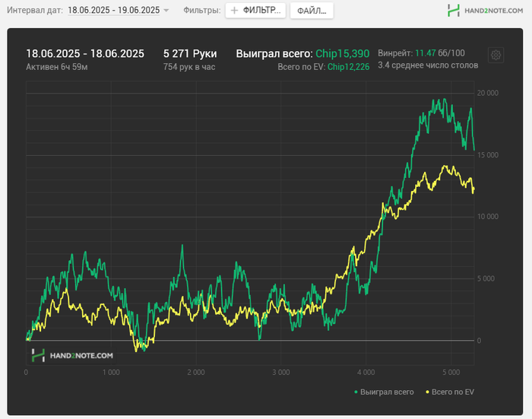Click the Интервал дат label
The height and width of the screenshot is (419, 532).
pyautogui.click(x=35, y=10)
